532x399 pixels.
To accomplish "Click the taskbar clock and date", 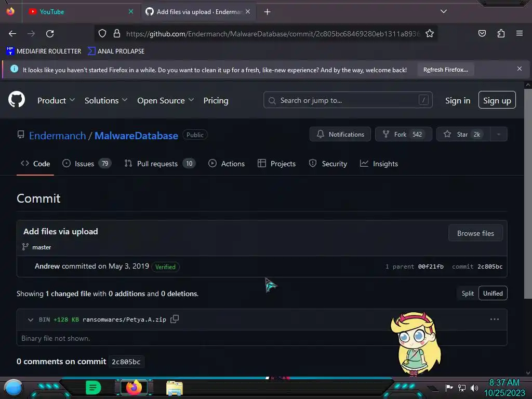I will point(504,388).
